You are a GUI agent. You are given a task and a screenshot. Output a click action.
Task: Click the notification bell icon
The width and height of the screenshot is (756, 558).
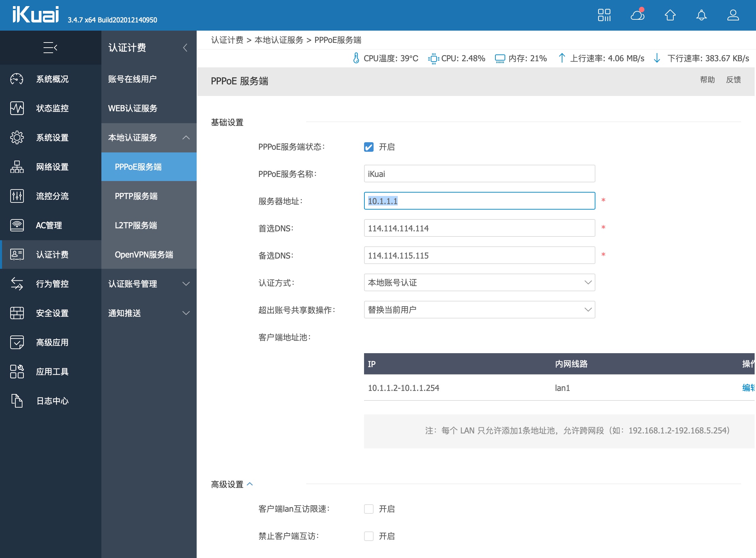(x=702, y=15)
